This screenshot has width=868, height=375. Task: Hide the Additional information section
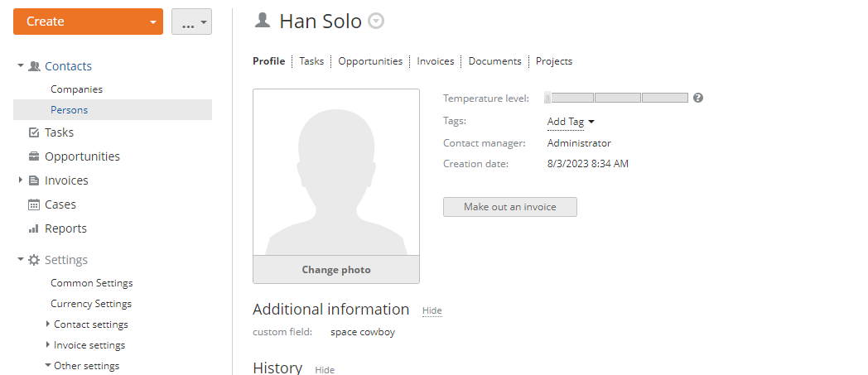coord(432,310)
